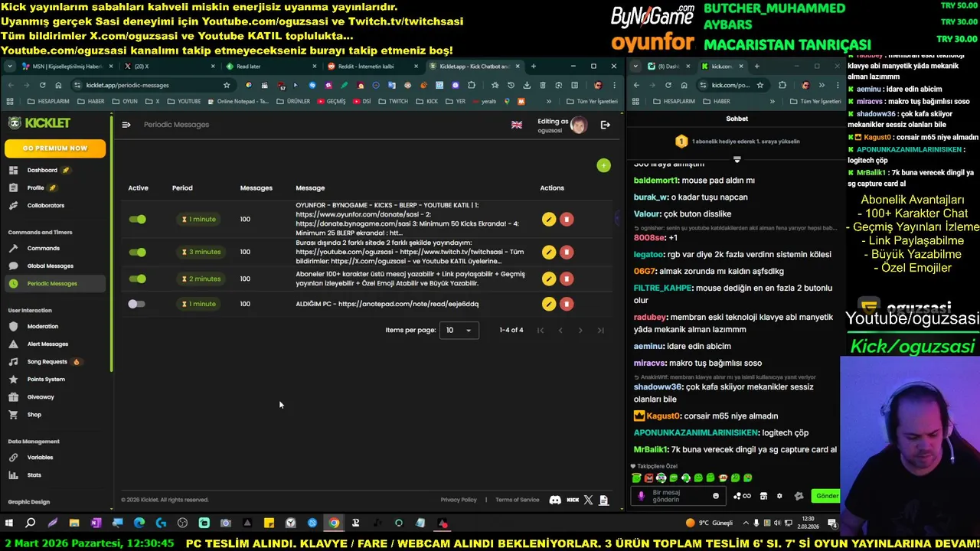The width and height of the screenshot is (980, 551).
Task: Open TWITCH bookmark folder
Action: click(x=393, y=101)
